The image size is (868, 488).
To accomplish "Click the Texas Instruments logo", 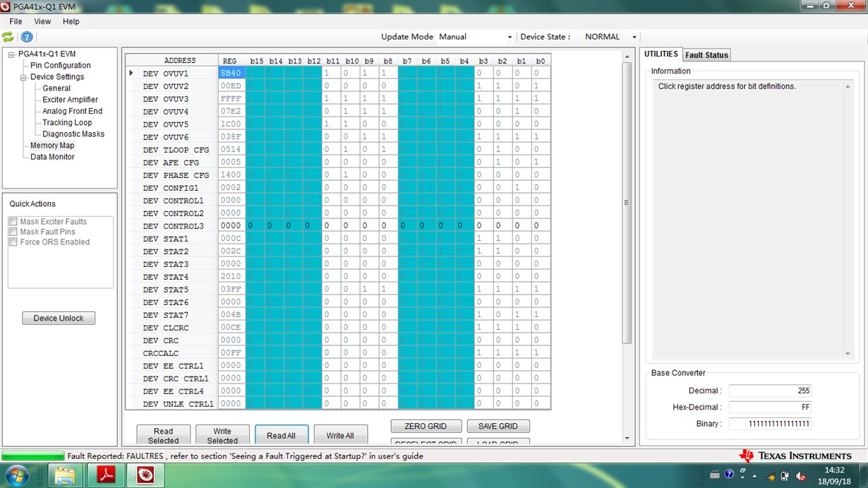I will [795, 456].
